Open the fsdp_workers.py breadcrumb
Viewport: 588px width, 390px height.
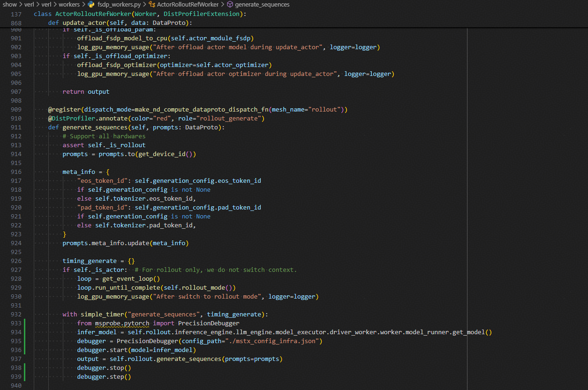119,4
